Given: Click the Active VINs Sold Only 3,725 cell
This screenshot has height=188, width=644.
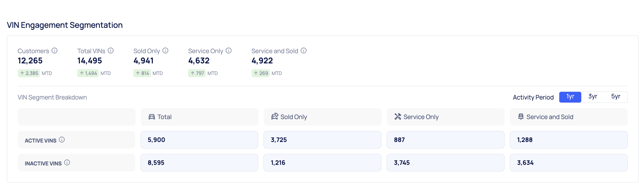Looking at the screenshot, I should 322,140.
